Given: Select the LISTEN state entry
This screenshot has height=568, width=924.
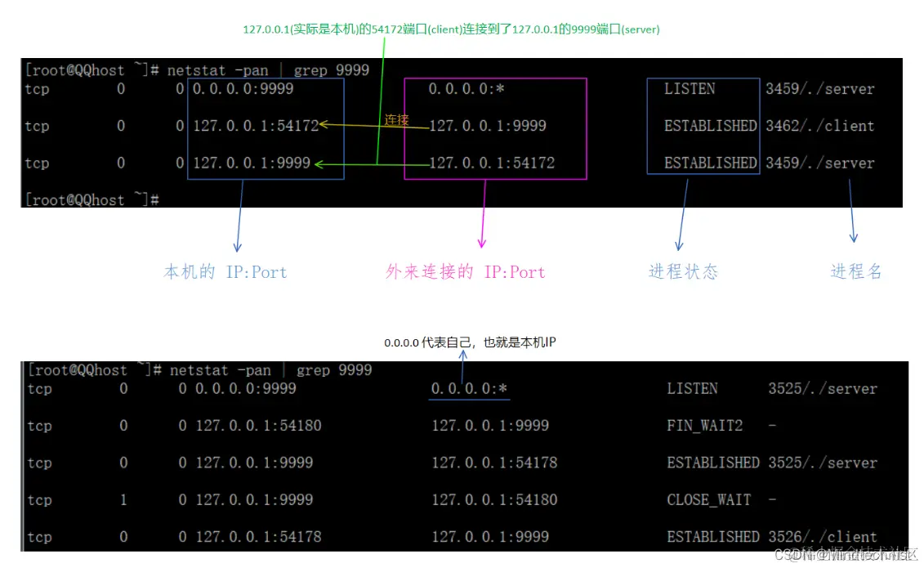Looking at the screenshot, I should coord(689,89).
